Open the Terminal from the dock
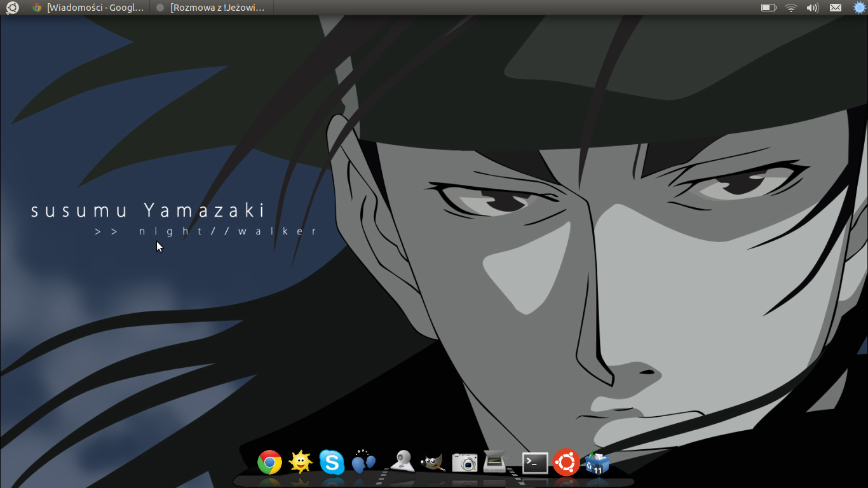This screenshot has height=488, width=868. (x=535, y=463)
